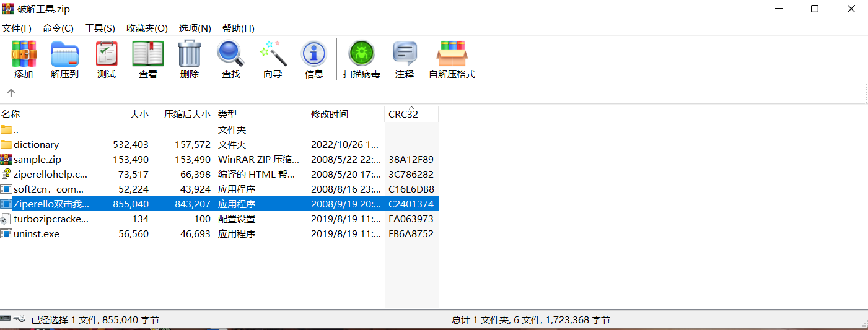Click the WinRAR icon in the title bar
The height and width of the screenshot is (330, 868).
pos(8,9)
